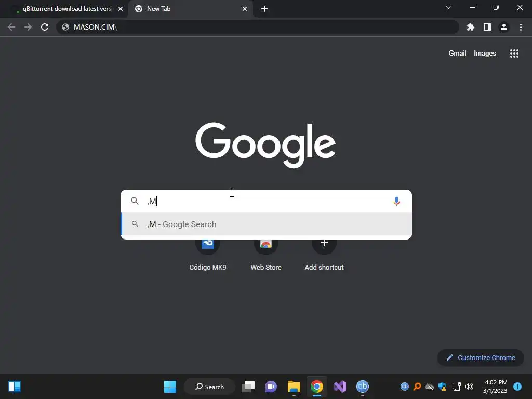Click the orange magnifier tray icon
The height and width of the screenshot is (399, 532).
[x=417, y=387]
